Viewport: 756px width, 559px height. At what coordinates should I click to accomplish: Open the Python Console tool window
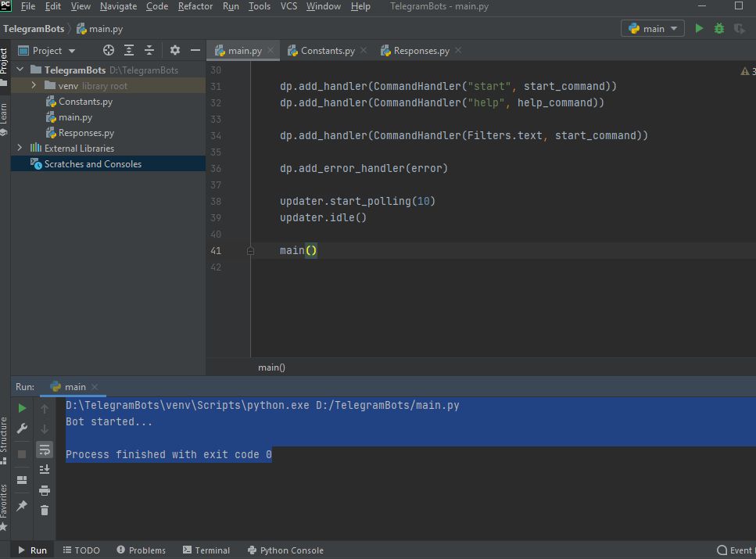[x=285, y=550]
